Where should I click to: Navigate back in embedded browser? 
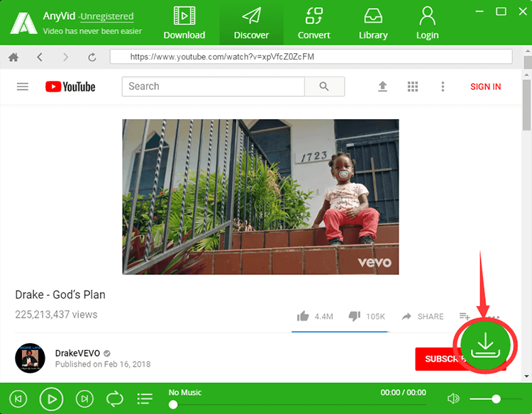coord(40,57)
